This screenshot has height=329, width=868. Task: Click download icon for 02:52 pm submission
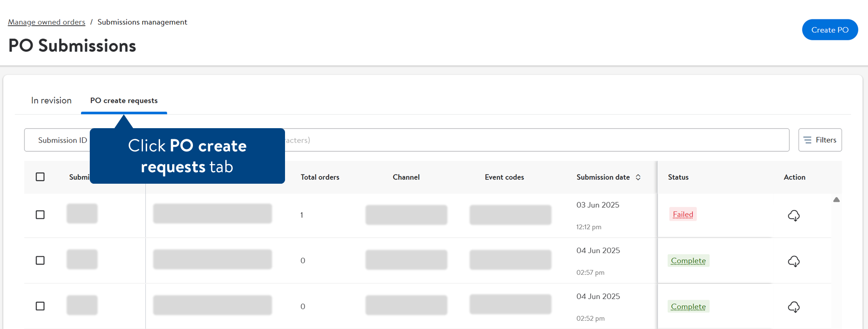pos(794,307)
